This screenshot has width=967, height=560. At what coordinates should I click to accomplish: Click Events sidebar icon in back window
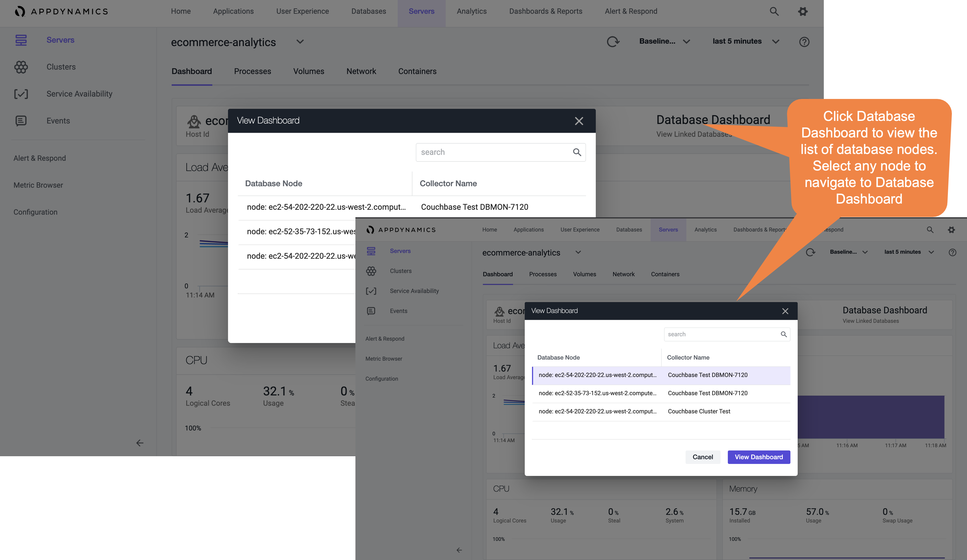21,121
